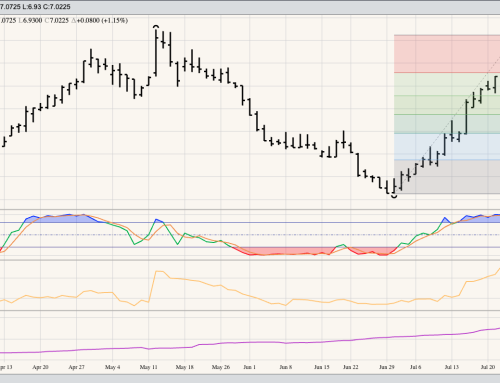
Task: Click the May 26 date label
Action: [221, 367]
